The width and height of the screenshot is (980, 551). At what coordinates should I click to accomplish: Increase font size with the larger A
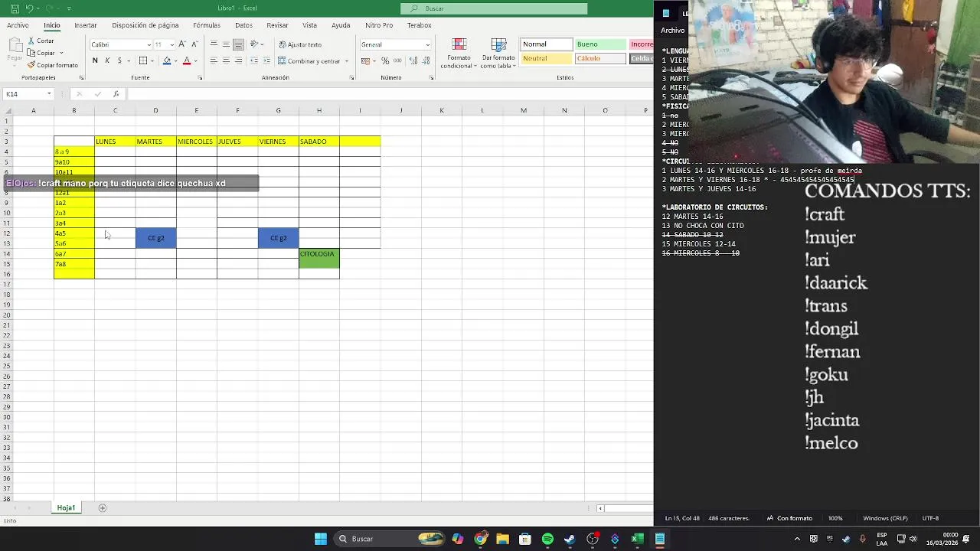[x=182, y=44]
